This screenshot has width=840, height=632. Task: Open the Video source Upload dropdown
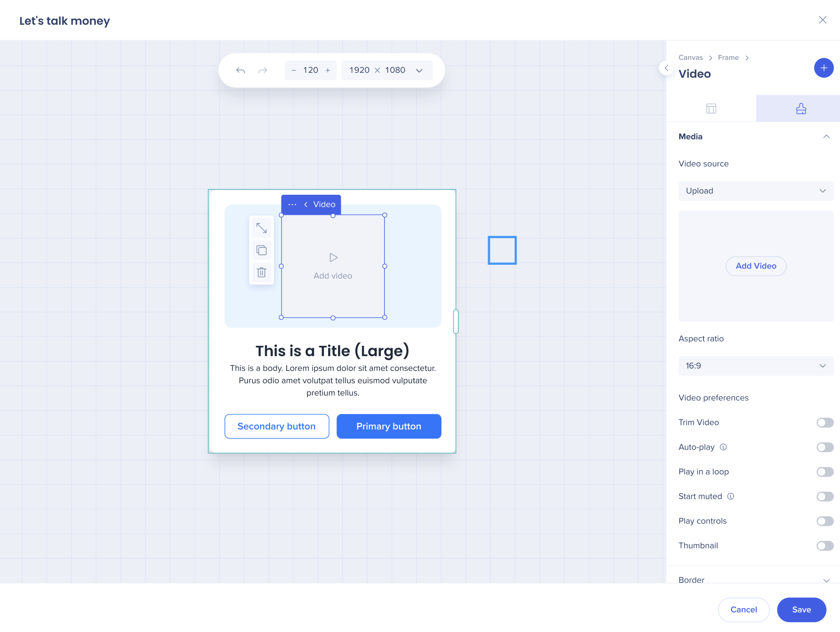click(x=756, y=191)
